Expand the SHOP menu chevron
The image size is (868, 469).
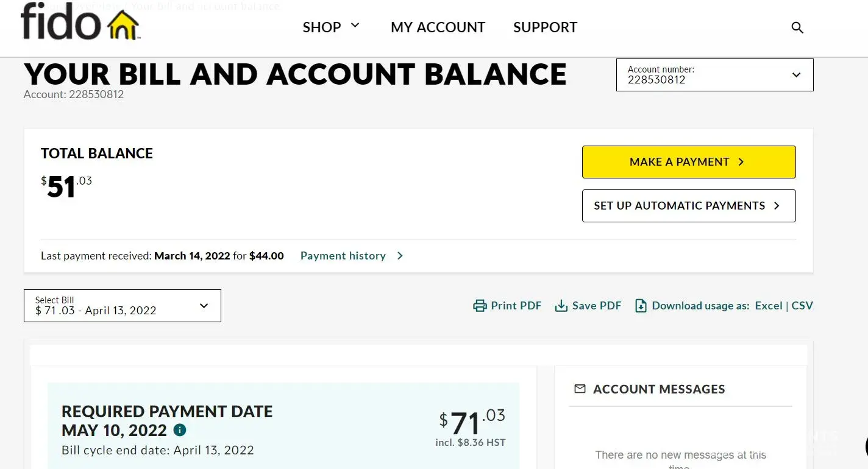355,26
